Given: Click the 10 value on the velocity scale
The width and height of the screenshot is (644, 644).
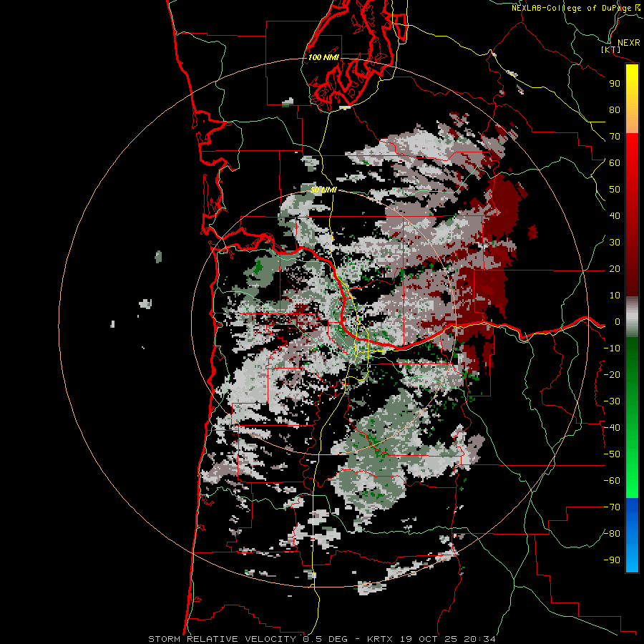Looking at the screenshot, I should pyautogui.click(x=615, y=296).
